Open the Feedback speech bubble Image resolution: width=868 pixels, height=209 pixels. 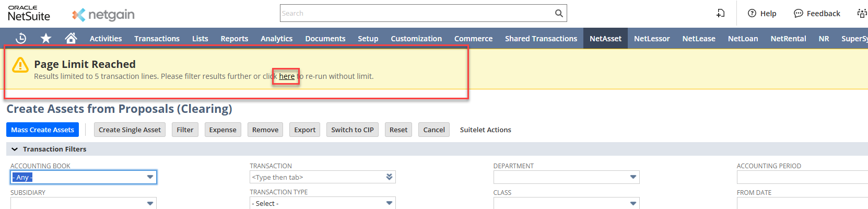pos(799,13)
